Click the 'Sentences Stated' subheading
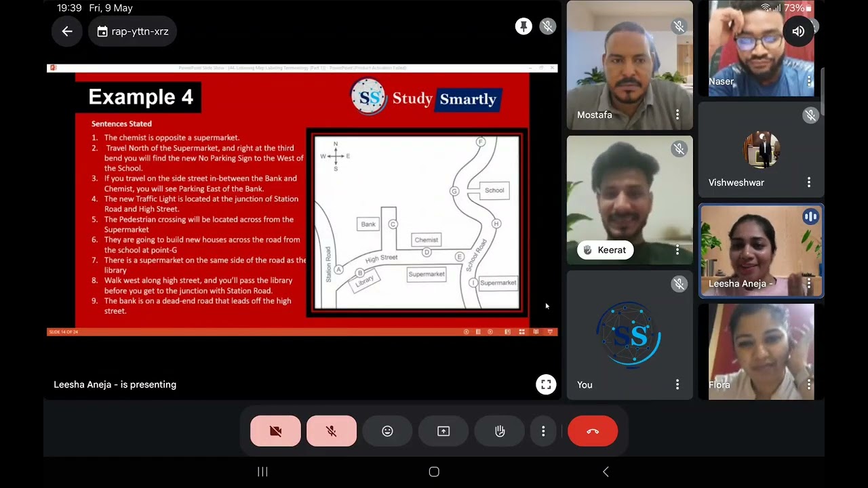 point(121,123)
